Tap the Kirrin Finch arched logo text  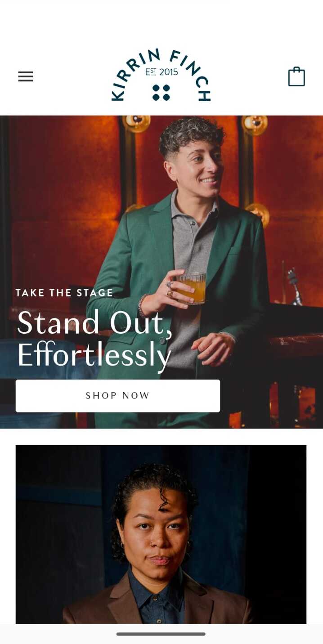pos(161,75)
